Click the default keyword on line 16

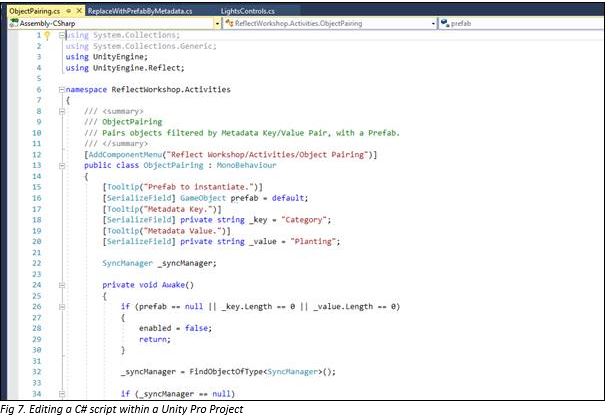click(x=288, y=198)
